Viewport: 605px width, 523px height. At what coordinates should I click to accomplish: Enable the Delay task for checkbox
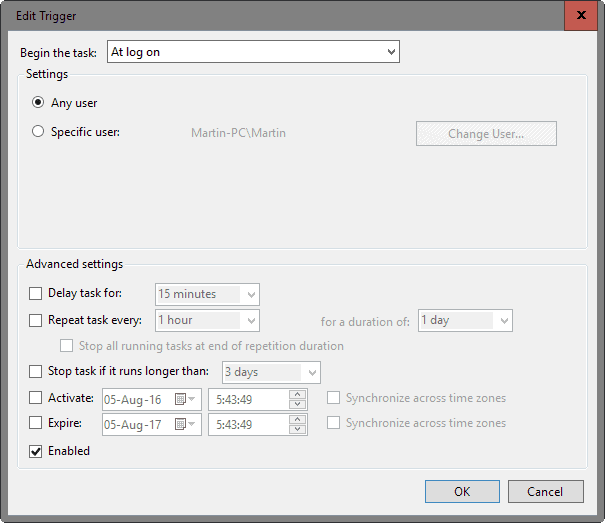[37, 294]
